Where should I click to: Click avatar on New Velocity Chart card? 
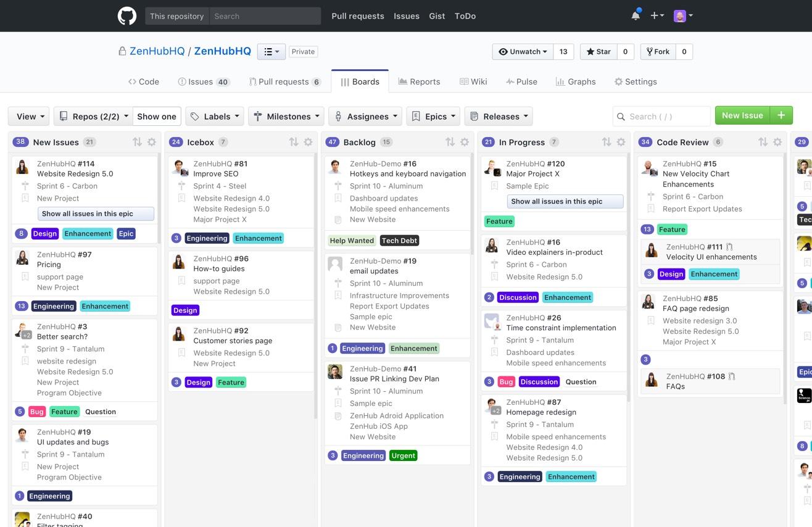click(x=649, y=168)
